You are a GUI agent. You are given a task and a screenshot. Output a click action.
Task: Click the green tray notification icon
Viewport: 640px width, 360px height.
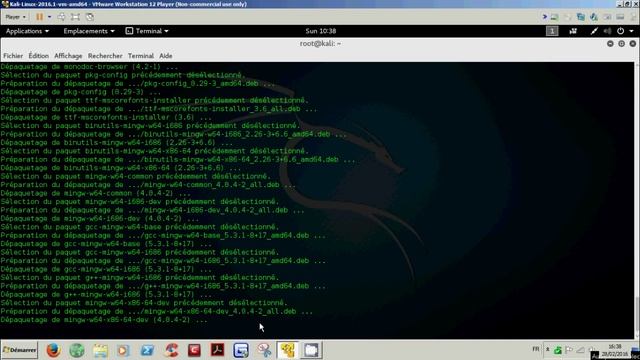(x=558, y=350)
